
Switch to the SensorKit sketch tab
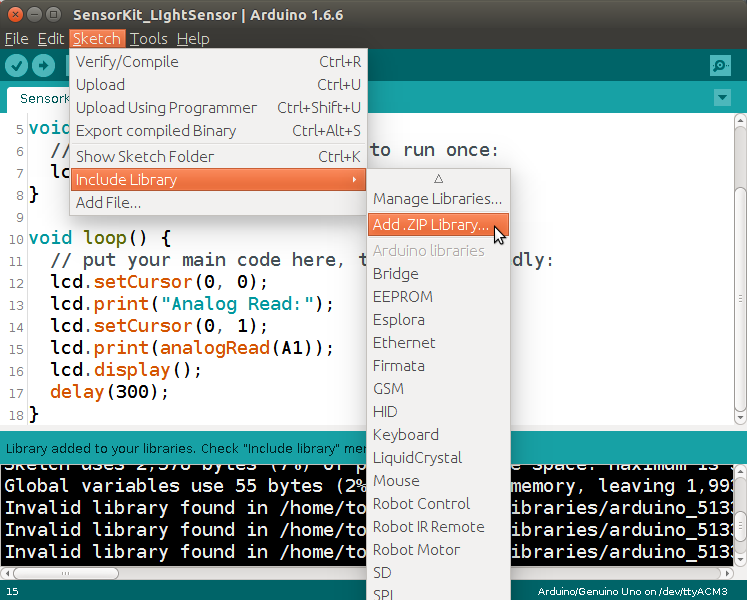pos(39,99)
